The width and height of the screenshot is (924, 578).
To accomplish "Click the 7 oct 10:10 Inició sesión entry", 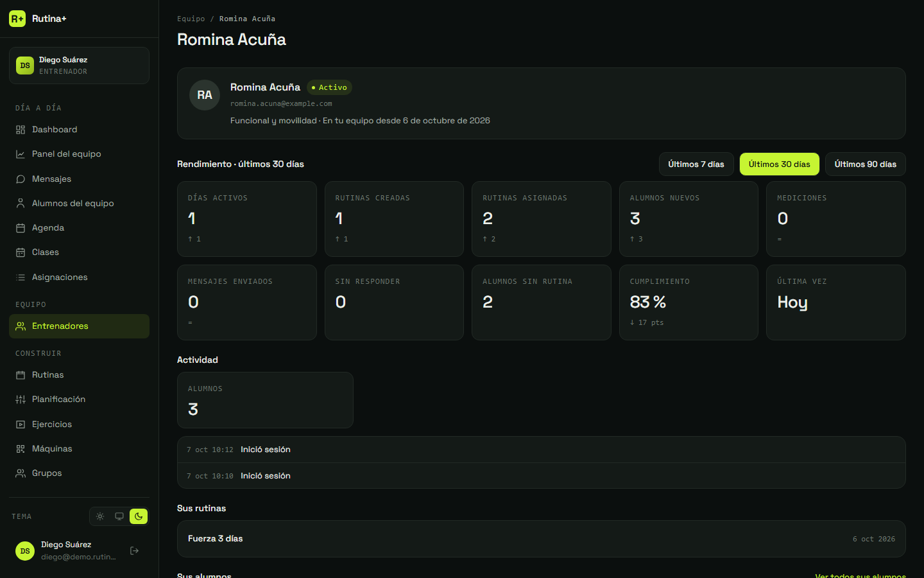I will (542, 476).
